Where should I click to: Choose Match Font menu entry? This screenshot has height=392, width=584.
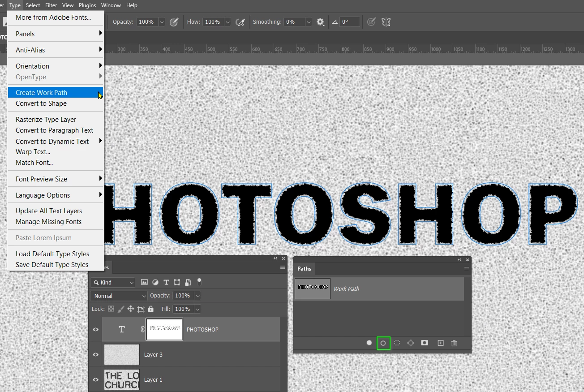[x=56, y=163]
